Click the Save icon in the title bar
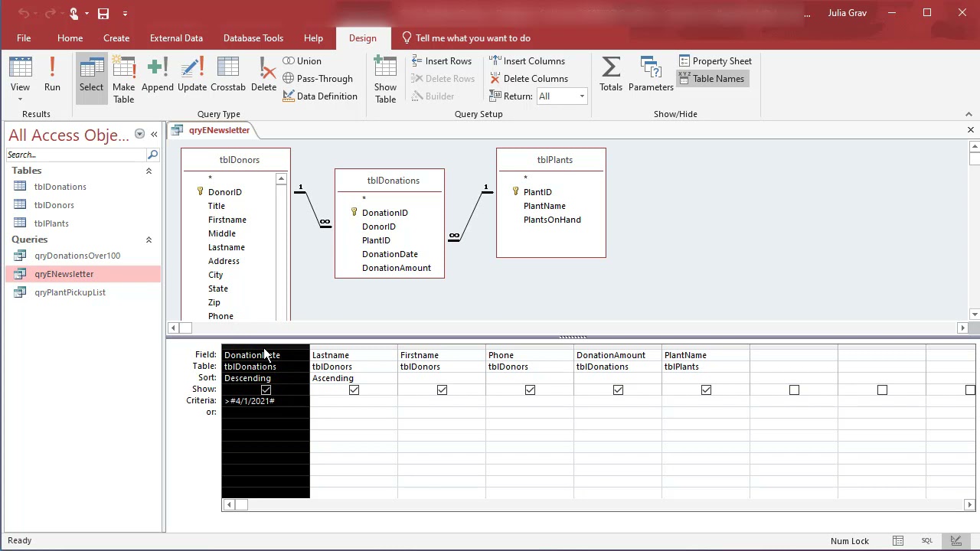 [x=103, y=13]
